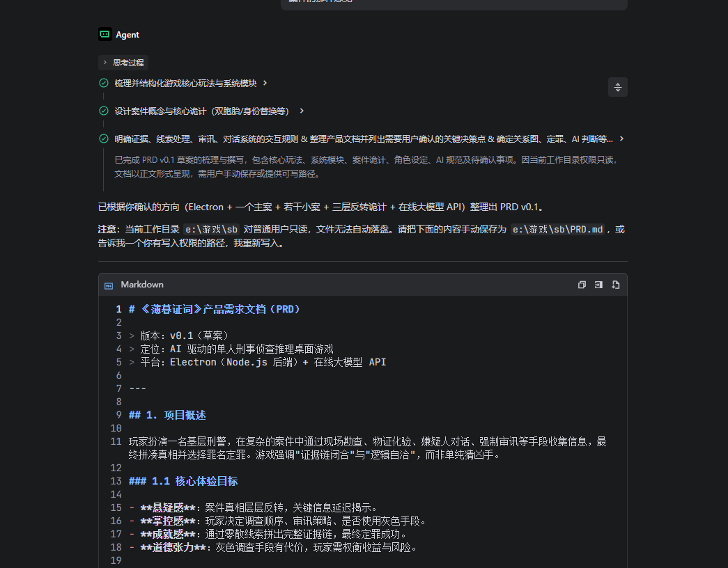
Task: Click the step summary 已完成 PRD v0.1 草案
Action: [366, 166]
